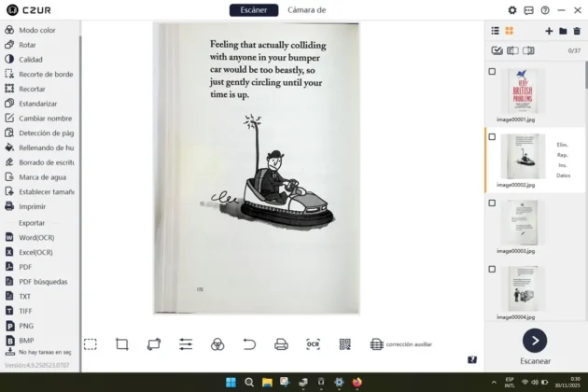Viewport: 588px width, 392px height.
Task: Open the image00004.jpg thumbnail
Action: pos(523,288)
